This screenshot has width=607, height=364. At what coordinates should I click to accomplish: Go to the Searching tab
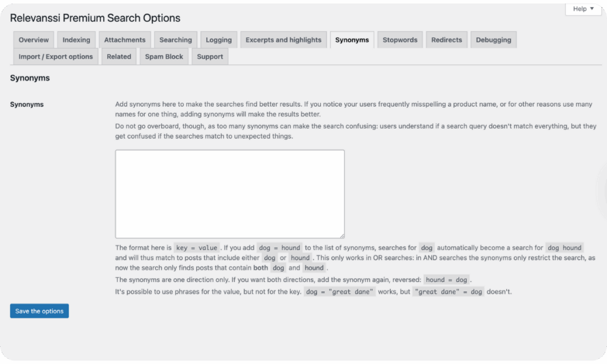[175, 40]
